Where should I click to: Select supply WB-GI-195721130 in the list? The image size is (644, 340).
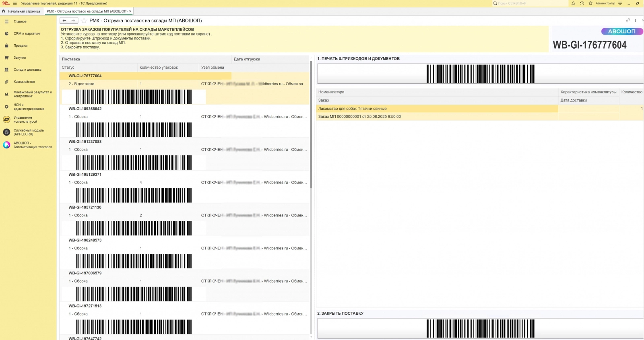(85, 208)
